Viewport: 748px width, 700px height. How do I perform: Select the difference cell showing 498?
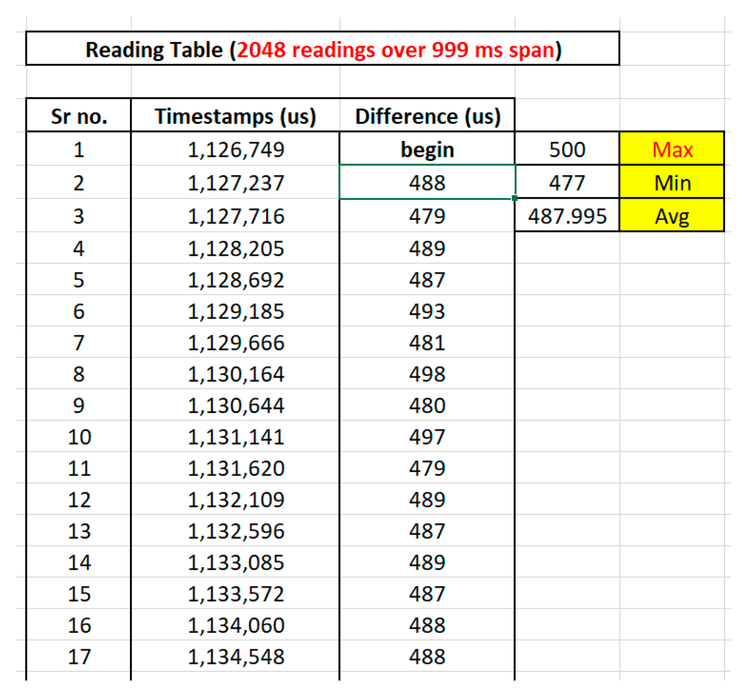click(427, 374)
